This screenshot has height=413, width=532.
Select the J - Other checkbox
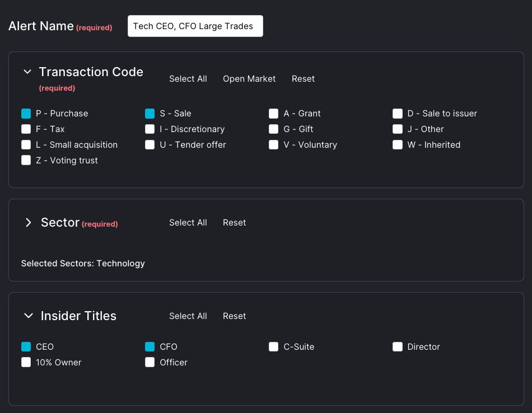pos(397,129)
